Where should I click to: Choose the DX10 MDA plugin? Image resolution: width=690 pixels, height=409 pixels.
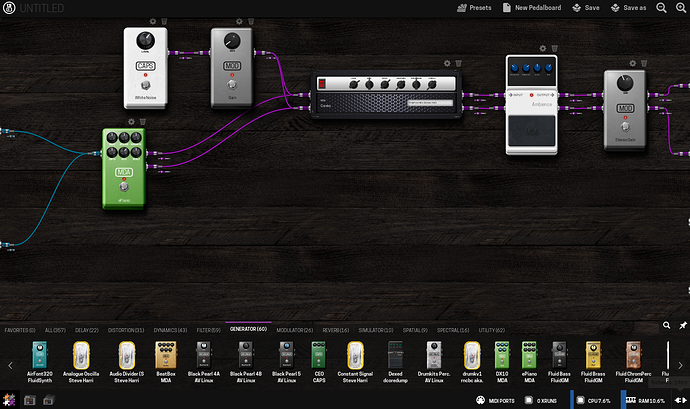pos(502,362)
